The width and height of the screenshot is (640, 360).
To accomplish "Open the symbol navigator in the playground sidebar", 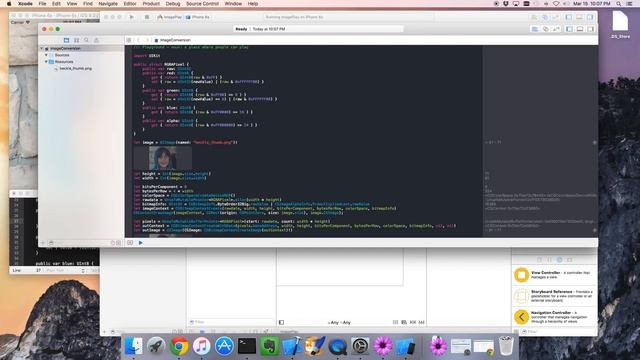I will 76,40.
